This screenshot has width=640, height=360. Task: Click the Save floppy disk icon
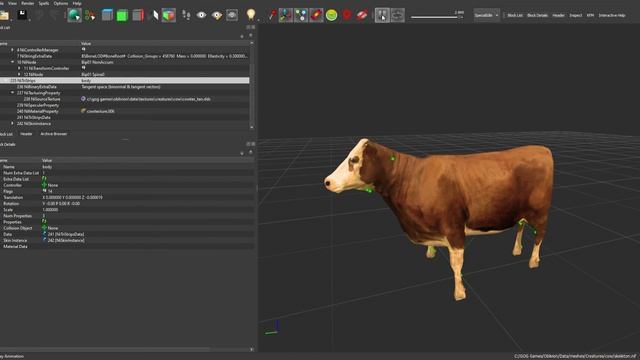click(22, 16)
